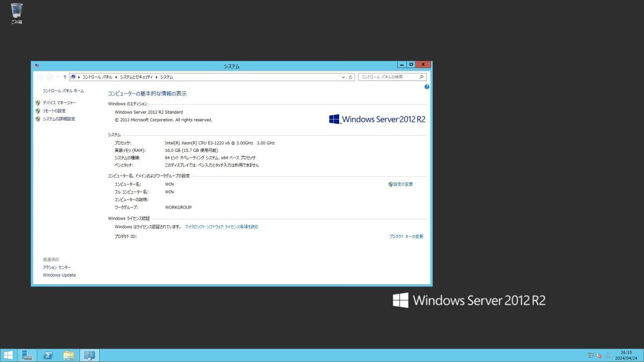Open システムの詳細設定 in the sidebar
644x362 pixels.
coord(59,119)
